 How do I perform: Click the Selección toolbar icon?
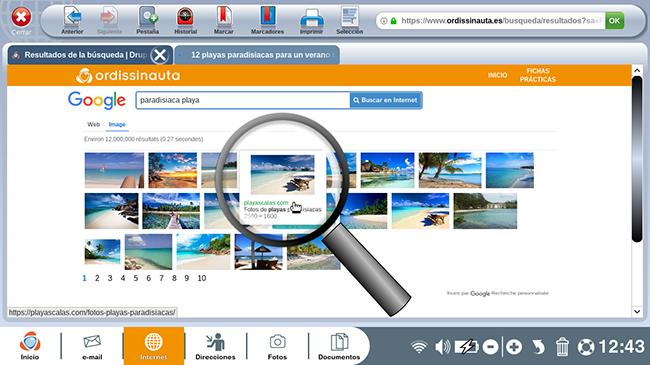[349, 20]
